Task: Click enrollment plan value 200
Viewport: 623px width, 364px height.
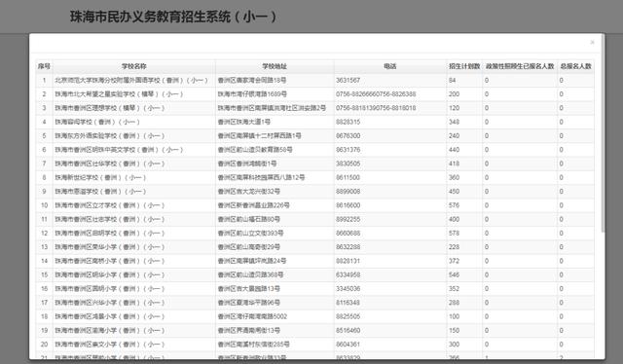Action: 455,94
